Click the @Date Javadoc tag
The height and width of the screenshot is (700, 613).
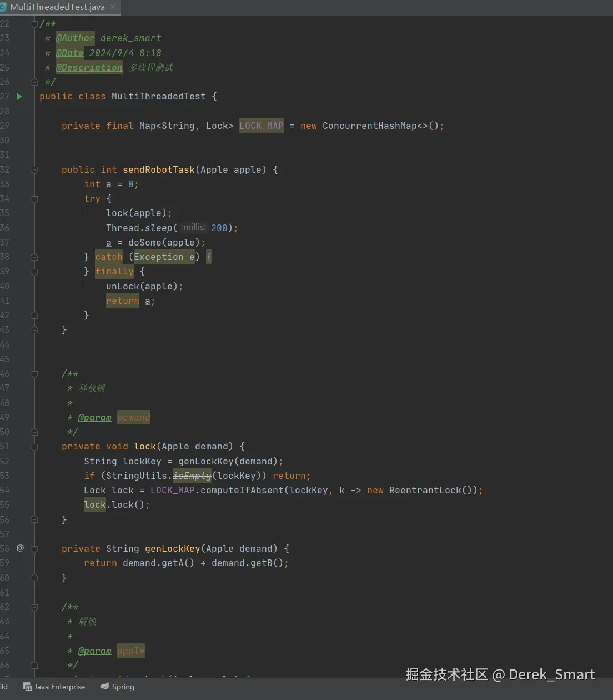[x=70, y=53]
